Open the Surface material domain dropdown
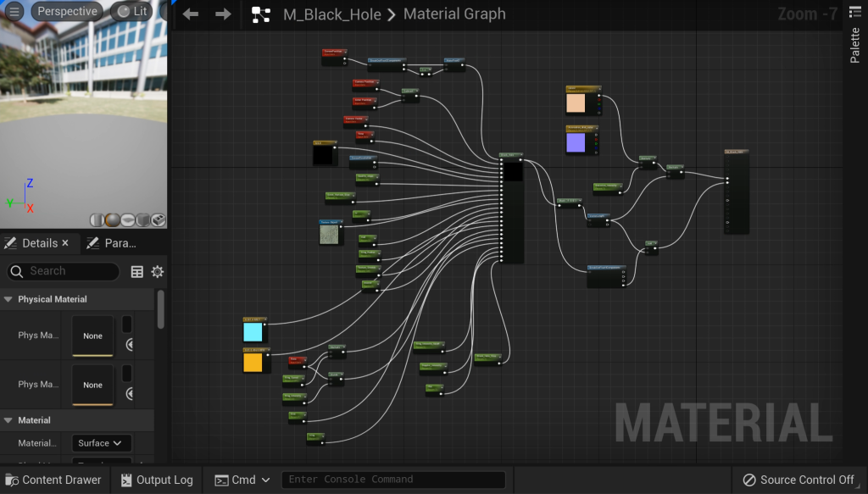The height and width of the screenshot is (494, 868). [x=103, y=443]
